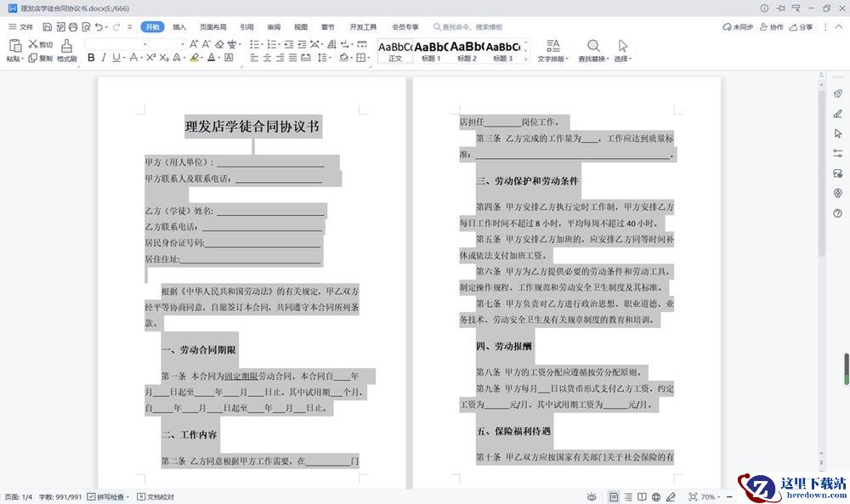Click the Collaborate (协作) button
The image size is (850, 504).
[772, 27]
